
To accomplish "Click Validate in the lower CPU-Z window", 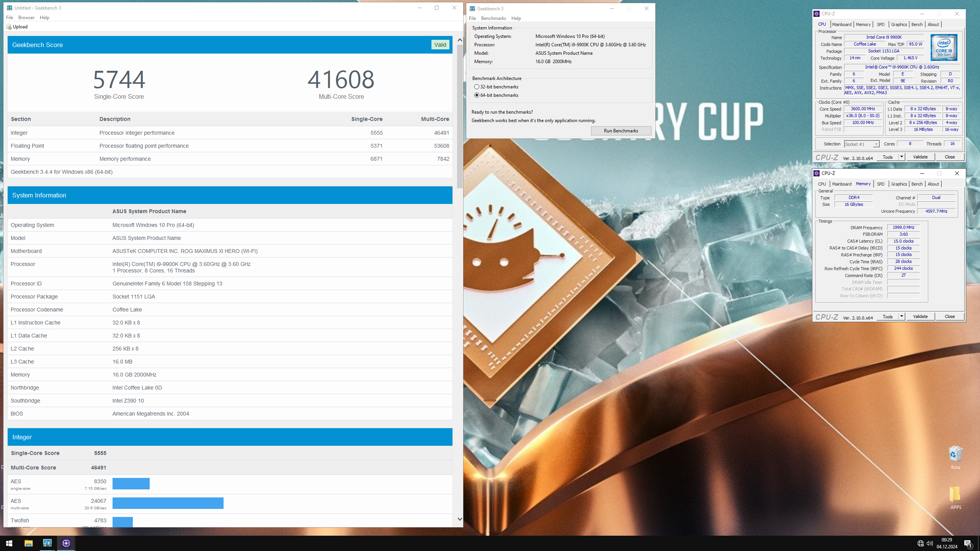I will [920, 316].
